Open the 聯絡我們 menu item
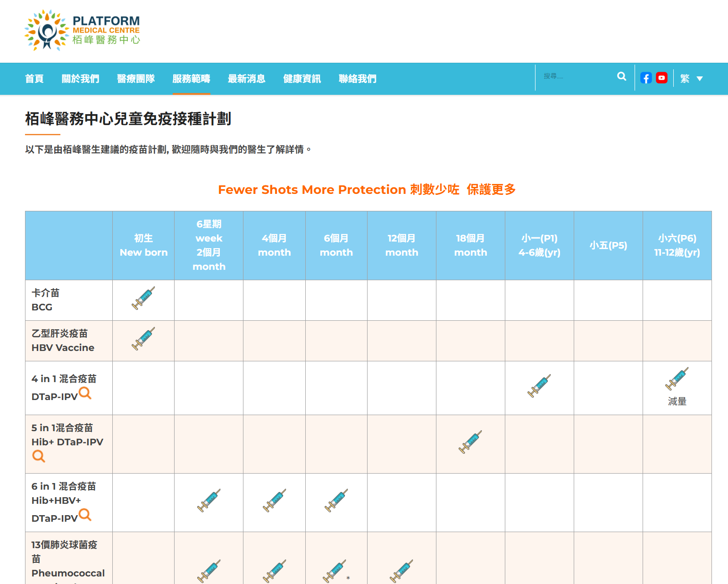 [x=358, y=79]
